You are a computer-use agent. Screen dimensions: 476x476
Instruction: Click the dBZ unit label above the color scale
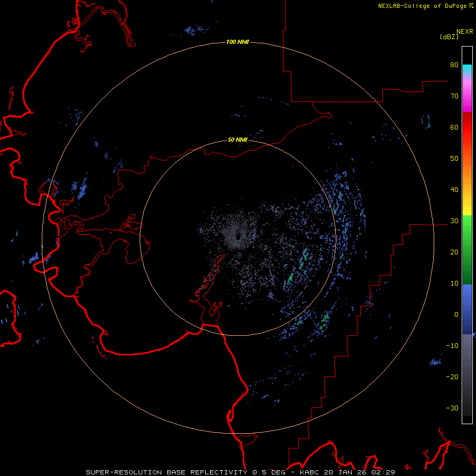click(449, 36)
